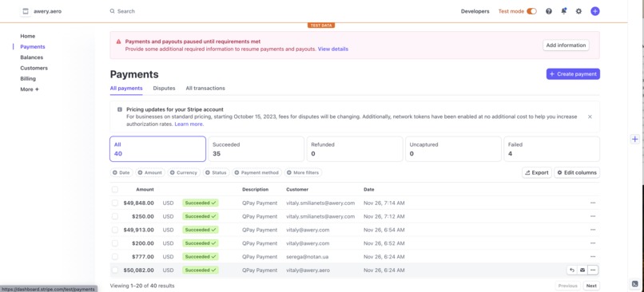Switch to the Disputes tab

pos(164,89)
